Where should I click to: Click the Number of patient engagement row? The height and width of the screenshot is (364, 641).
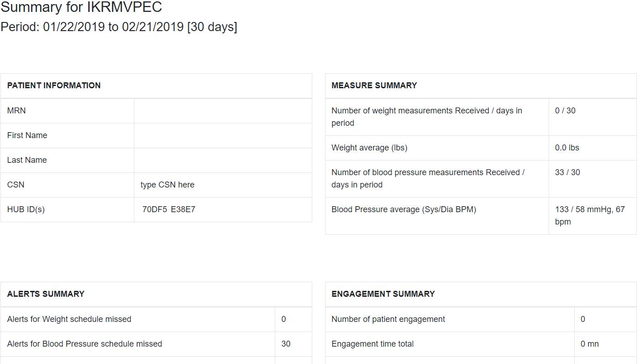481,319
